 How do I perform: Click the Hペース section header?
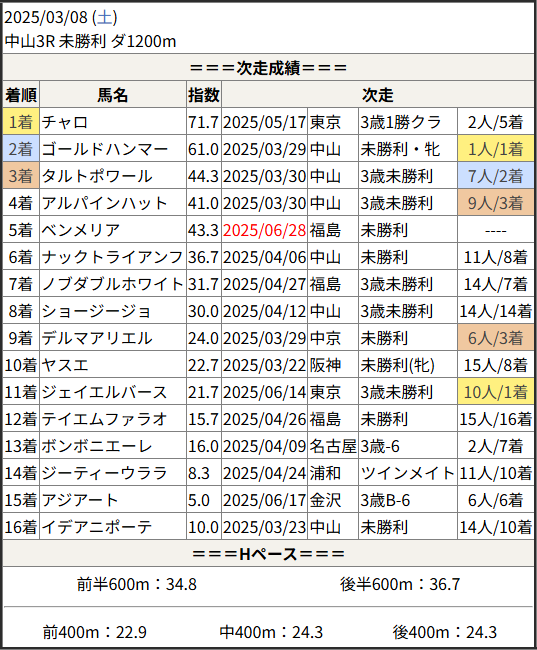point(268,553)
